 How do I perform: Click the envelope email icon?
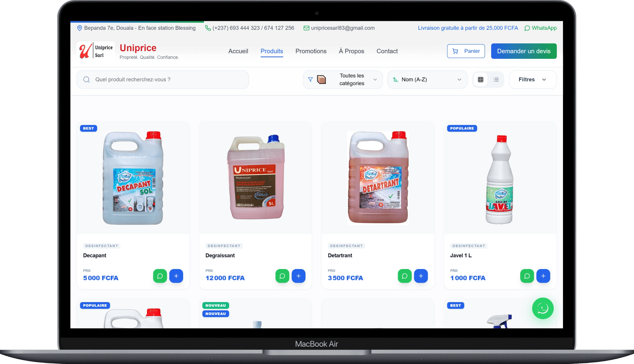point(306,28)
